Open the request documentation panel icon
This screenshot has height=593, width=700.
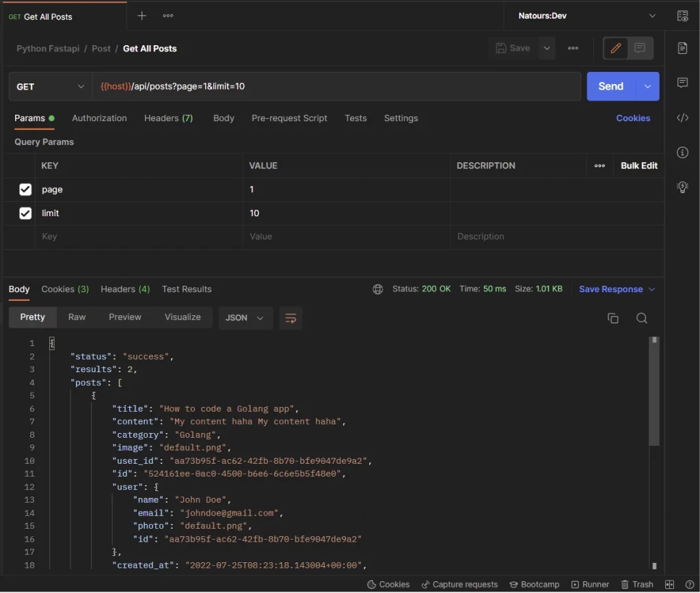coord(682,48)
